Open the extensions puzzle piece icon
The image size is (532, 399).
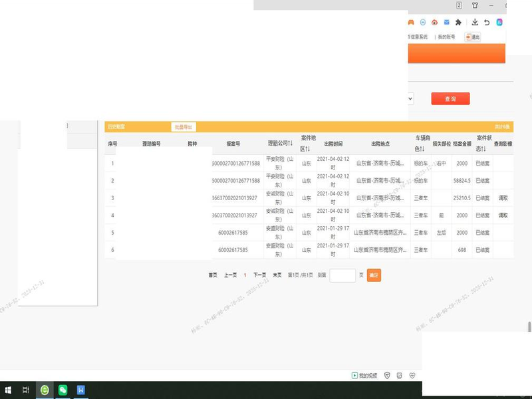[458, 22]
